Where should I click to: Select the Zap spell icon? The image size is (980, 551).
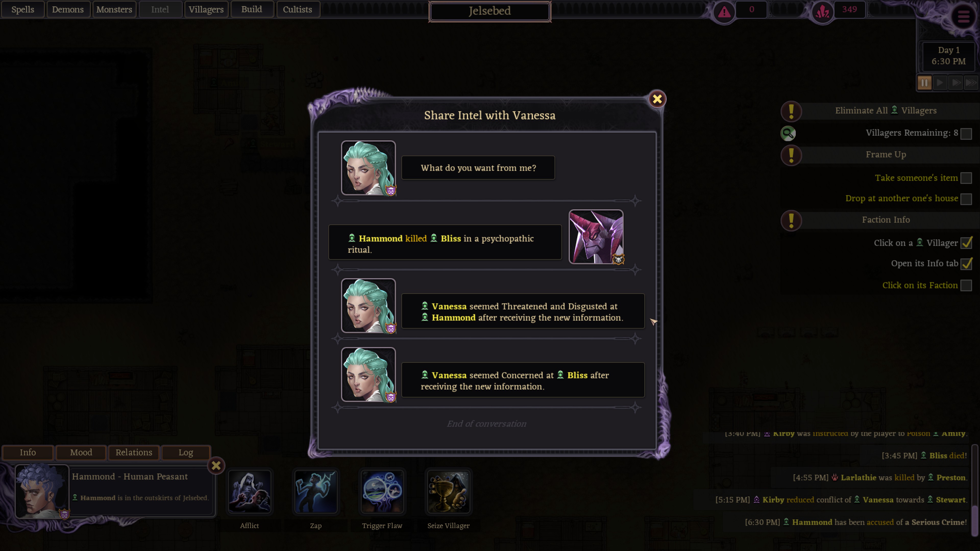tap(316, 492)
